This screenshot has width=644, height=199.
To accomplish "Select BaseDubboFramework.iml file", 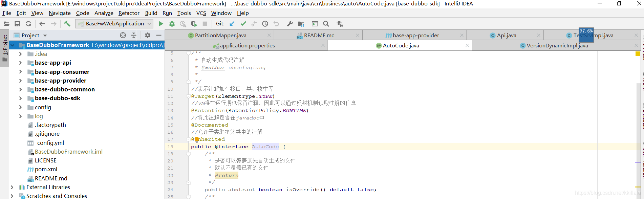I will tap(68, 152).
